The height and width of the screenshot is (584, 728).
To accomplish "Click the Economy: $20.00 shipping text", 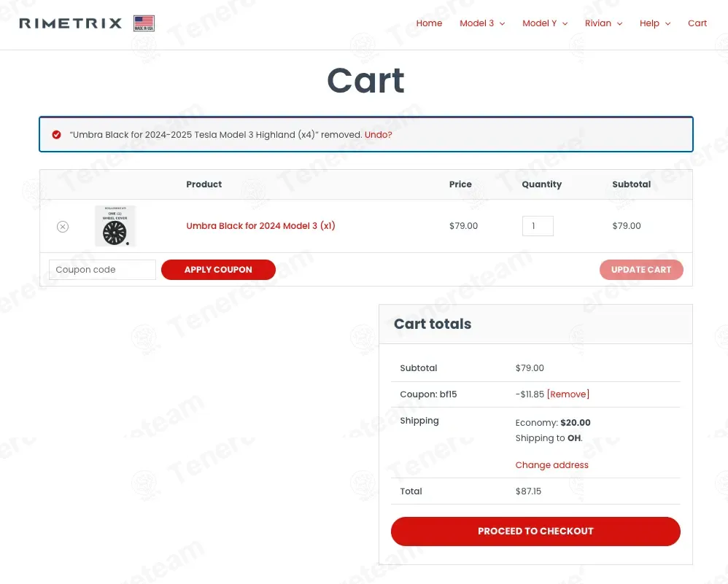I will (553, 422).
